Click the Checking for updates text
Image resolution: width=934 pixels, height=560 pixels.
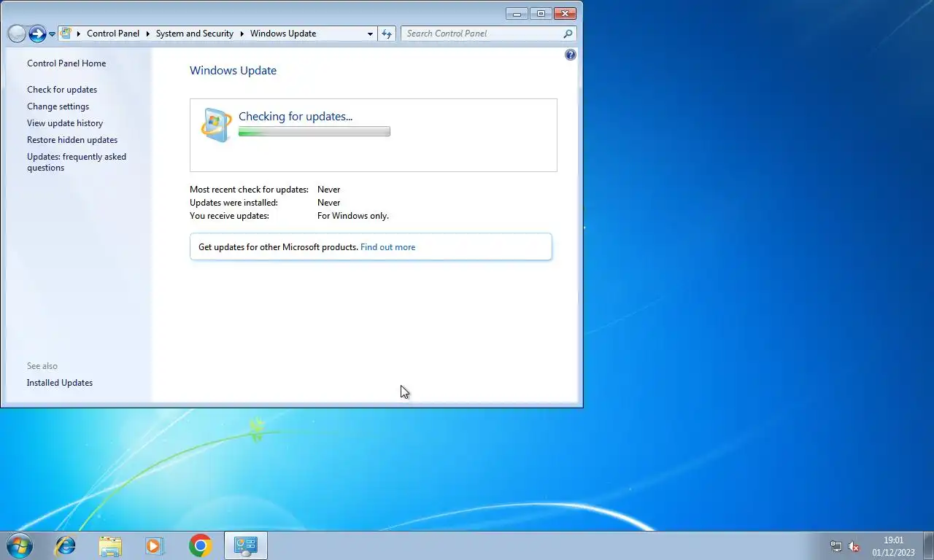point(296,116)
